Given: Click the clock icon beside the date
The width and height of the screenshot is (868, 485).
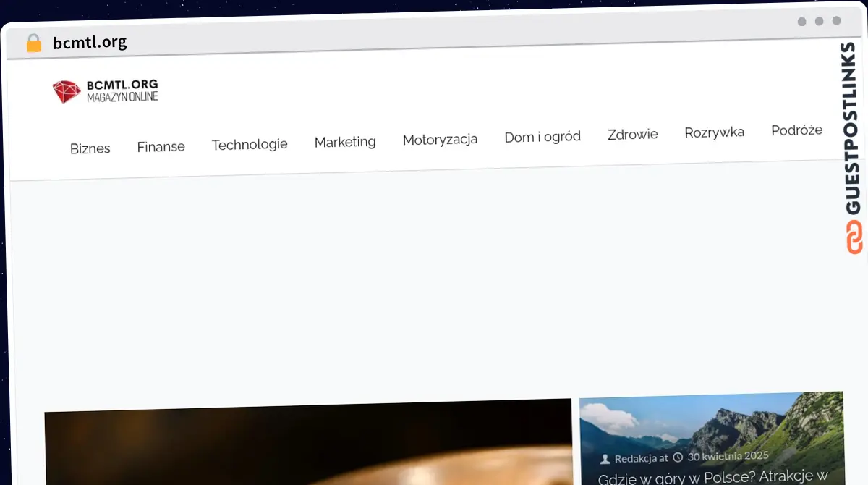Looking at the screenshot, I should click(678, 457).
